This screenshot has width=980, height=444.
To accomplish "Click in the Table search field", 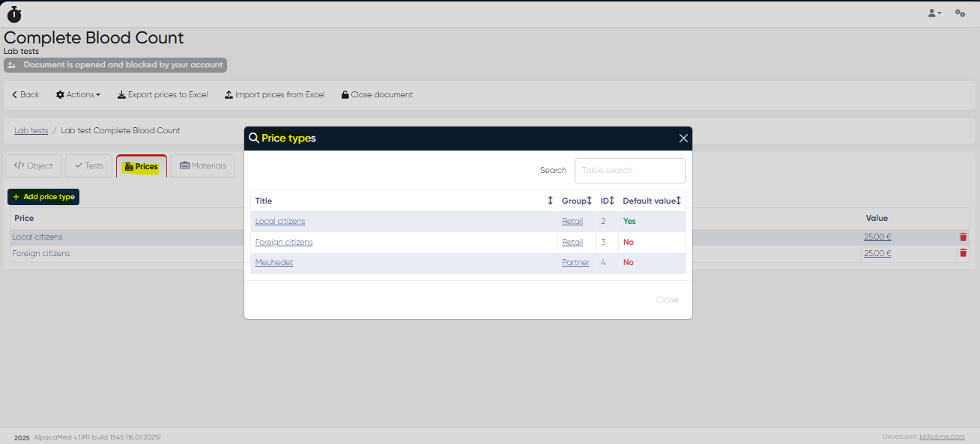I will pos(629,171).
